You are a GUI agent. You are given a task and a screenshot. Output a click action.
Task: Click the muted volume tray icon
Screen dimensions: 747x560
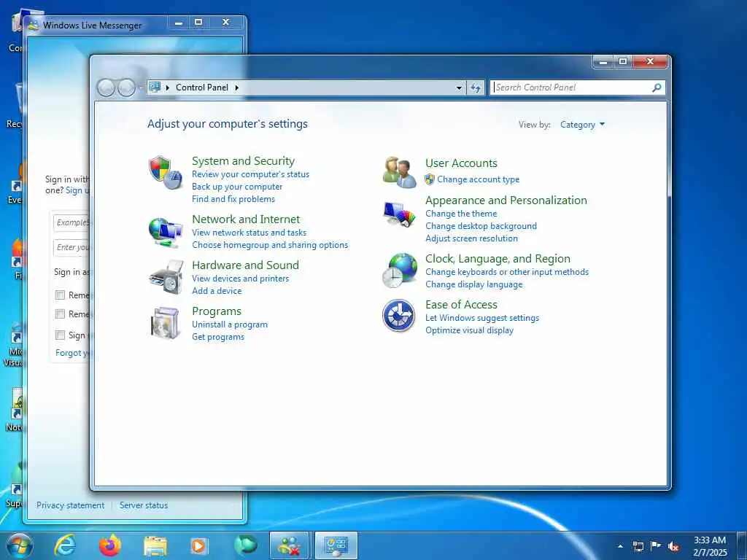point(673,546)
